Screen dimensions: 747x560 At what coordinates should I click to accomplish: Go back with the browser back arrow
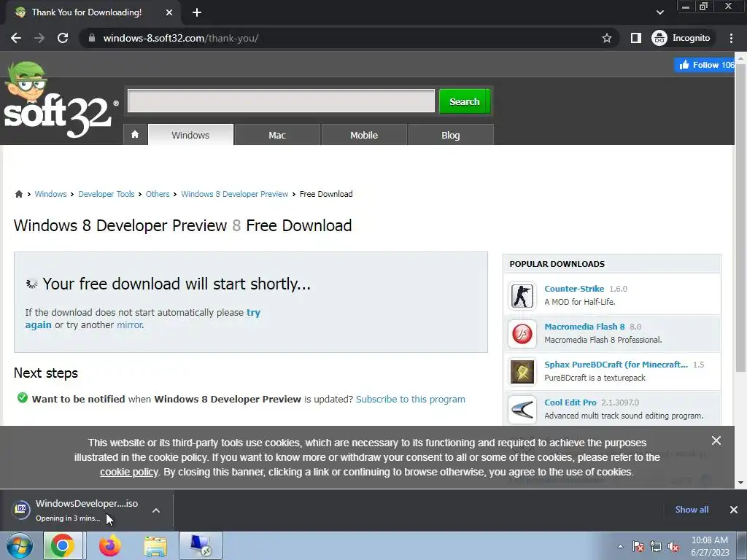pyautogui.click(x=16, y=38)
